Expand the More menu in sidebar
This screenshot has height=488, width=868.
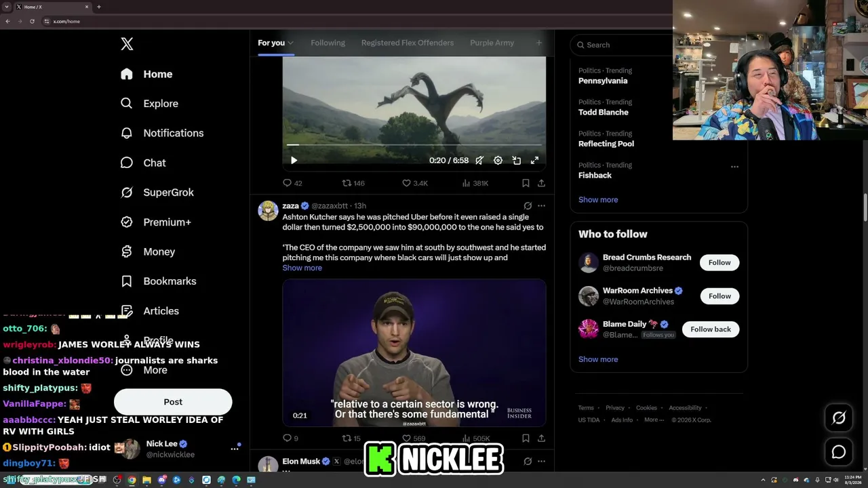point(145,370)
